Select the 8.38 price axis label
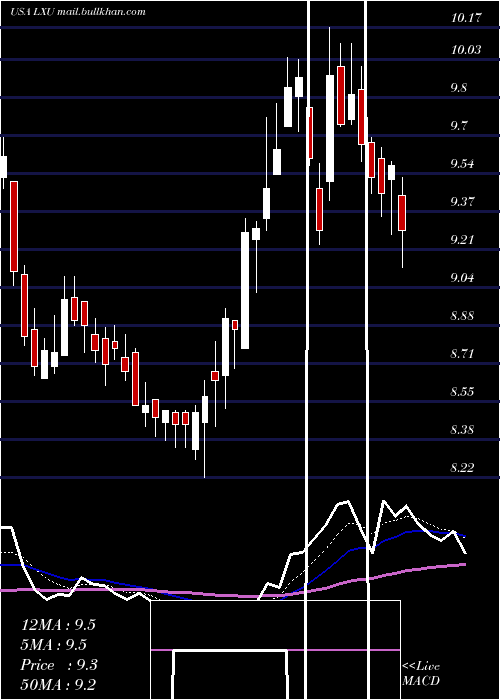 coord(462,430)
